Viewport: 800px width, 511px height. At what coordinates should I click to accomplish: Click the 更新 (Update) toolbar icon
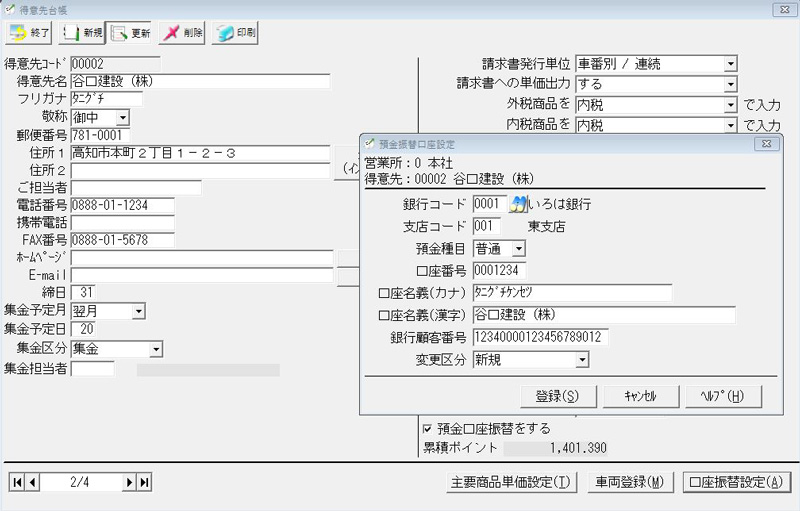pyautogui.click(x=131, y=33)
